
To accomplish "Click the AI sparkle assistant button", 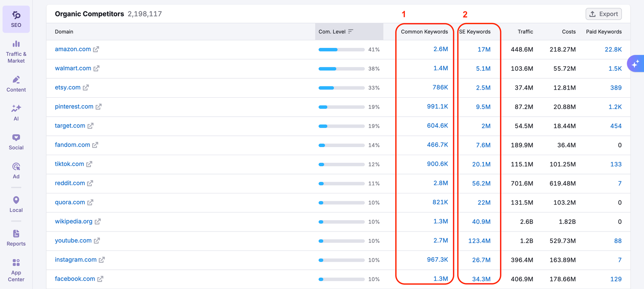I will (x=636, y=64).
